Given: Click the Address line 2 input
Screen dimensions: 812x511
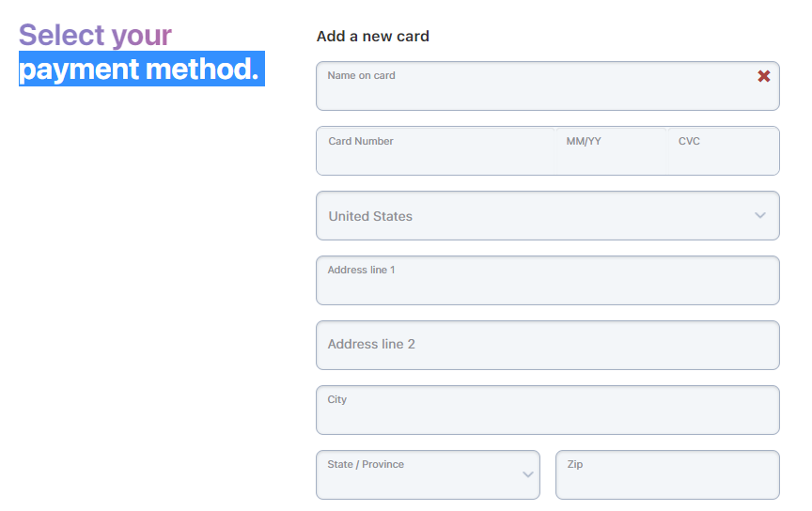Looking at the screenshot, I should [547, 345].
